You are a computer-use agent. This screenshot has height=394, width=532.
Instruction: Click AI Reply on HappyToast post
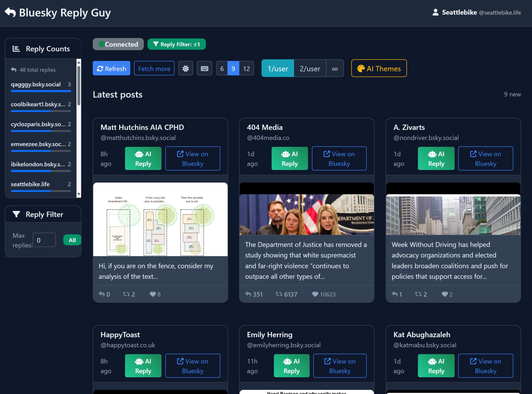pyautogui.click(x=143, y=366)
